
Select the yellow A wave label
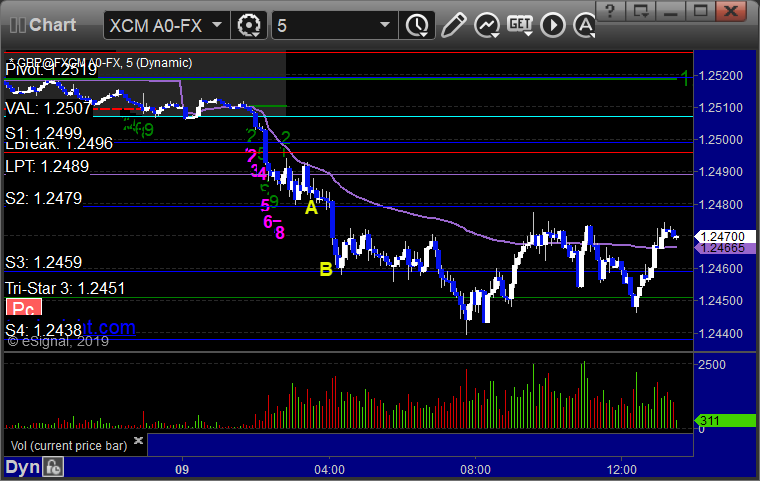click(x=311, y=208)
